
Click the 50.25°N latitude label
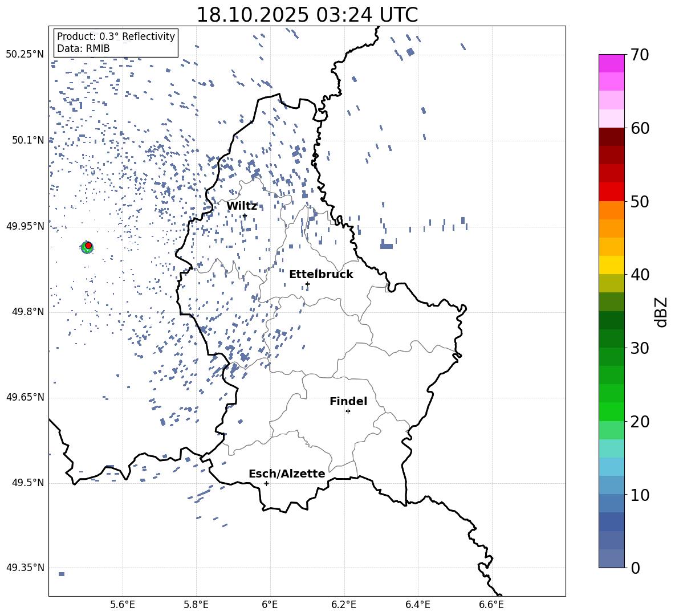tap(25, 55)
